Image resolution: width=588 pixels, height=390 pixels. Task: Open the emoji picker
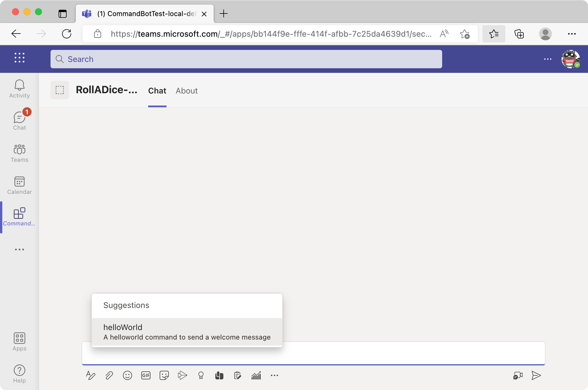point(127,375)
